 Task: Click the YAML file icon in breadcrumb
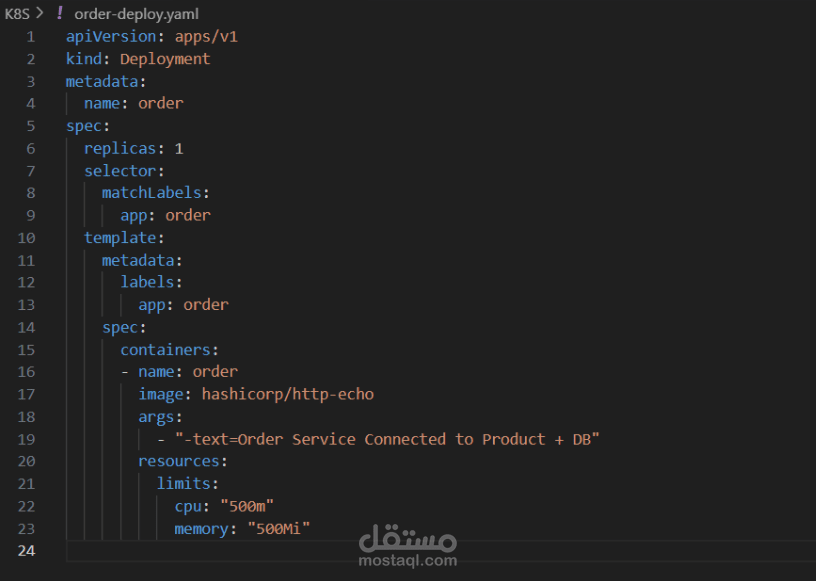pos(60,13)
